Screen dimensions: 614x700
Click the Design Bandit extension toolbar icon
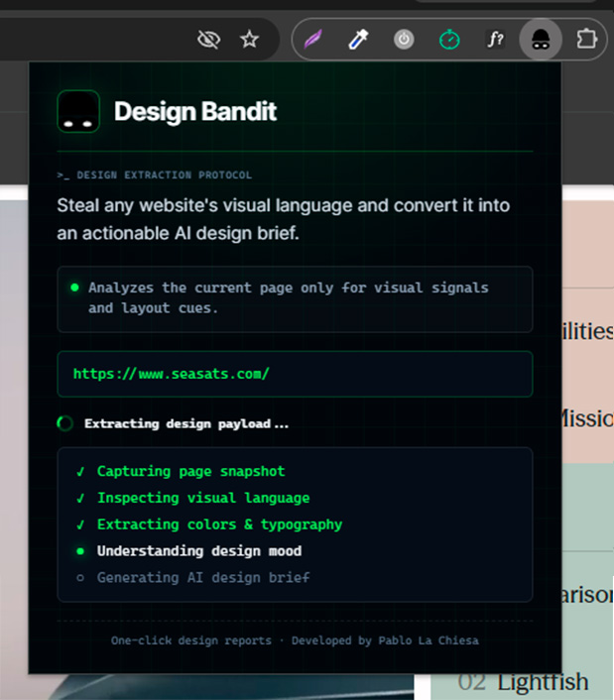541,40
